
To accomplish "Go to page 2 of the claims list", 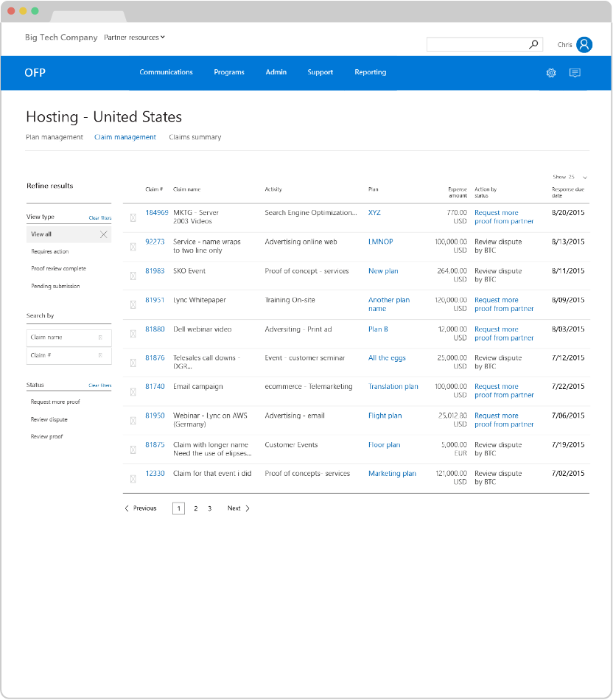I will [x=195, y=508].
